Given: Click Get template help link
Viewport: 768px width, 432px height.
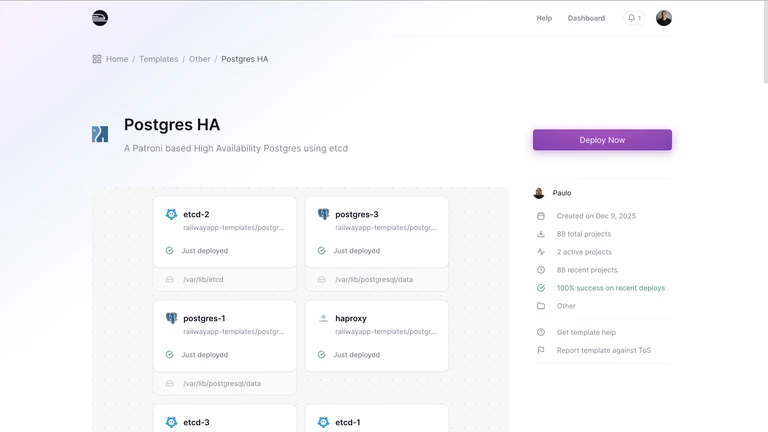Looking at the screenshot, I should 586,332.
